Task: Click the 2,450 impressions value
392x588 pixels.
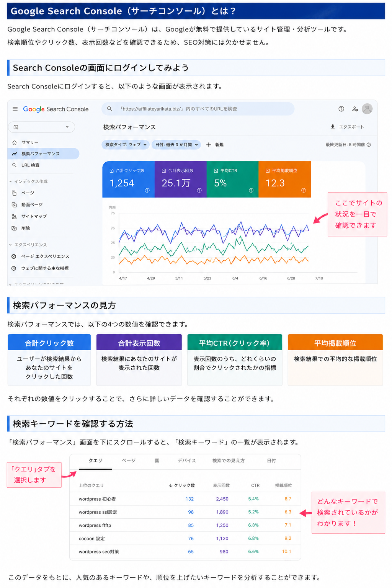Action: pos(222,499)
